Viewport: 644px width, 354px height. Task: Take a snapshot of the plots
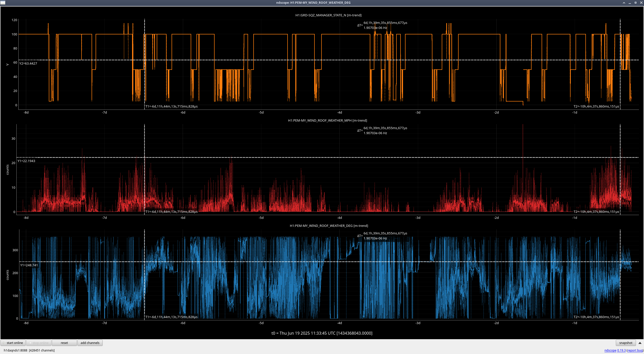tap(626, 343)
